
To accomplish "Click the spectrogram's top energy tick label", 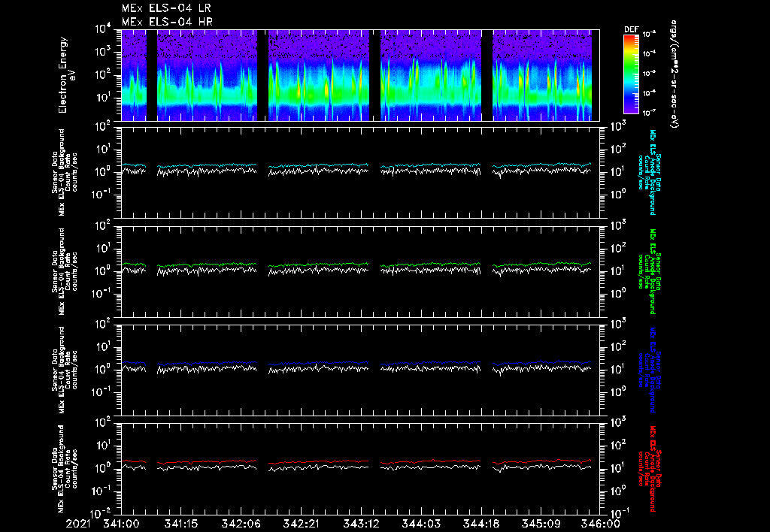I will [103, 29].
